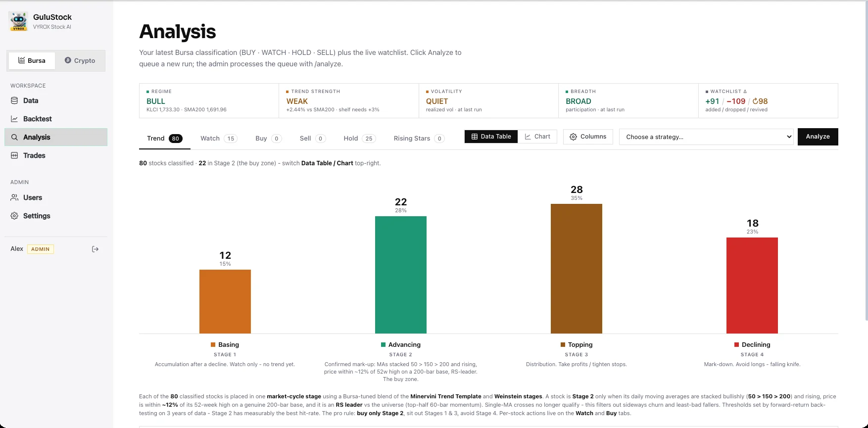Screen dimensions: 868x428
Task: Click the ADMIN badge next to Alex
Action: (x=41, y=249)
